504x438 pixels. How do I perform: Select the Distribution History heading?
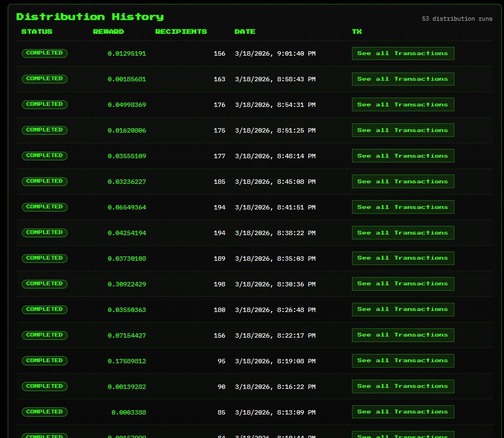click(90, 17)
